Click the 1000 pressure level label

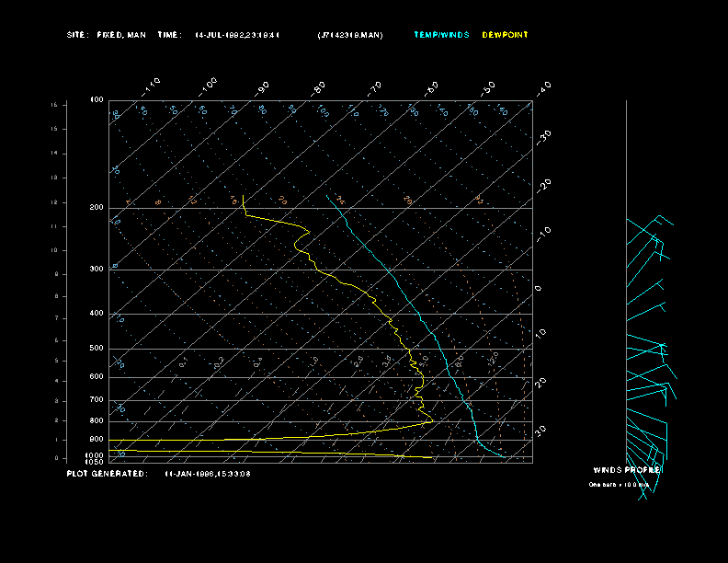click(x=95, y=455)
